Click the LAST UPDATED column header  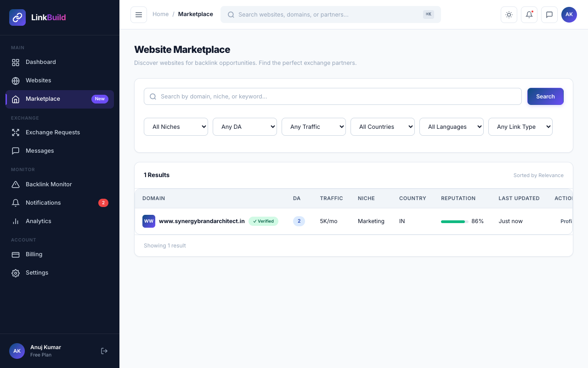tap(519, 198)
